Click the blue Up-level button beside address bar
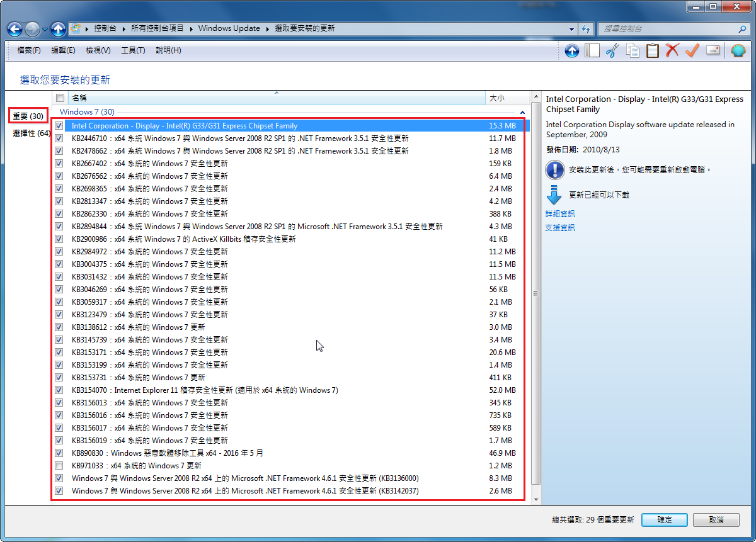Viewport: 756px width, 542px height. point(58,29)
